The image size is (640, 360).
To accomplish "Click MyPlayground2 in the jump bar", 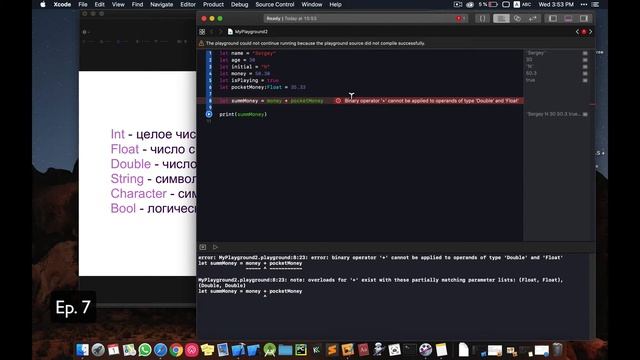I will tap(248, 31).
